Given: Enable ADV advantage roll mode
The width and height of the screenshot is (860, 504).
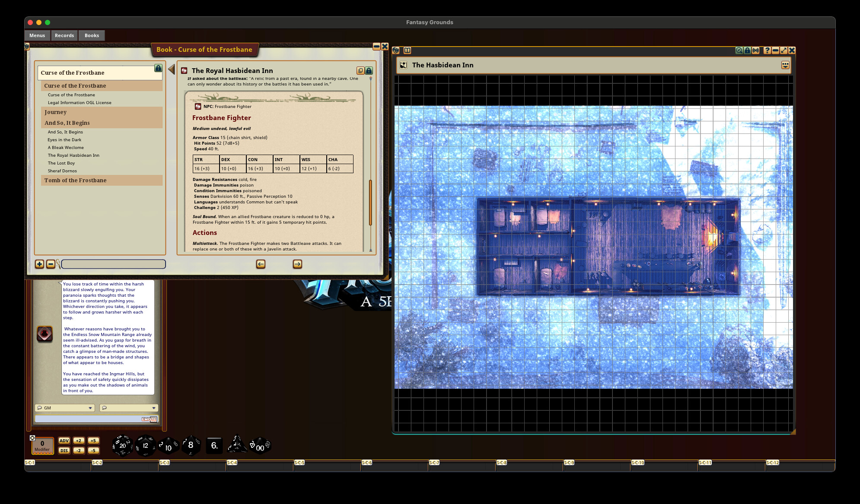Looking at the screenshot, I should click(x=65, y=441).
